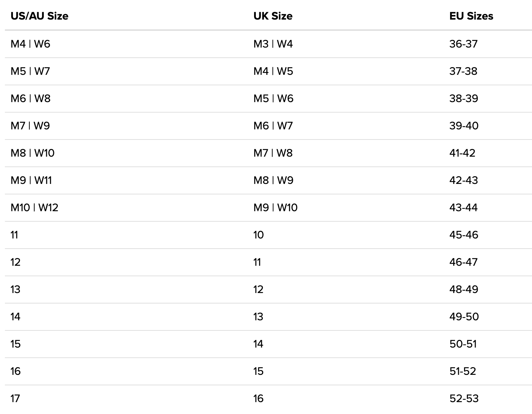
Task: Click the EU size 36-37 cell
Action: coord(463,44)
